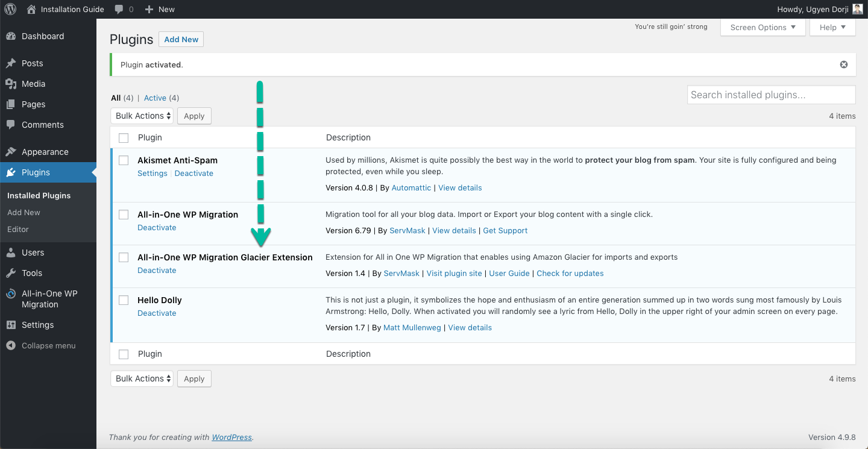Viewport: 868px width, 449px height.
Task: Switch to the Active plugins filter
Action: (155, 98)
